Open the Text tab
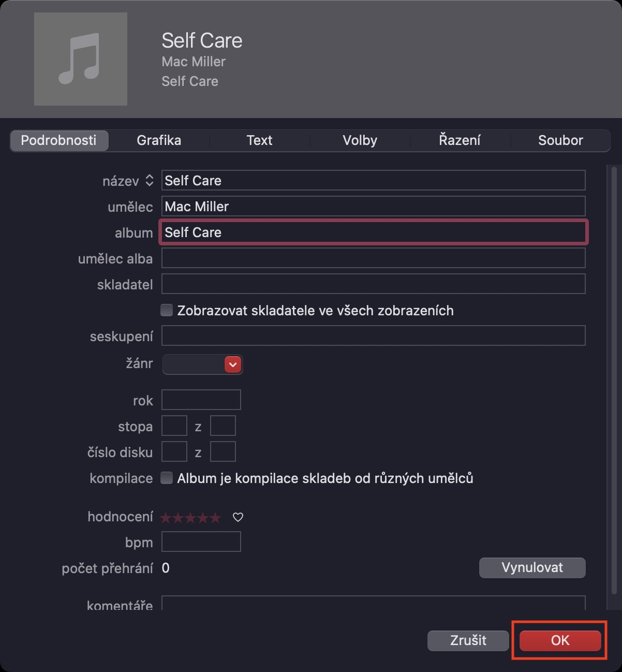Viewport: 622px width, 672px height. (259, 140)
